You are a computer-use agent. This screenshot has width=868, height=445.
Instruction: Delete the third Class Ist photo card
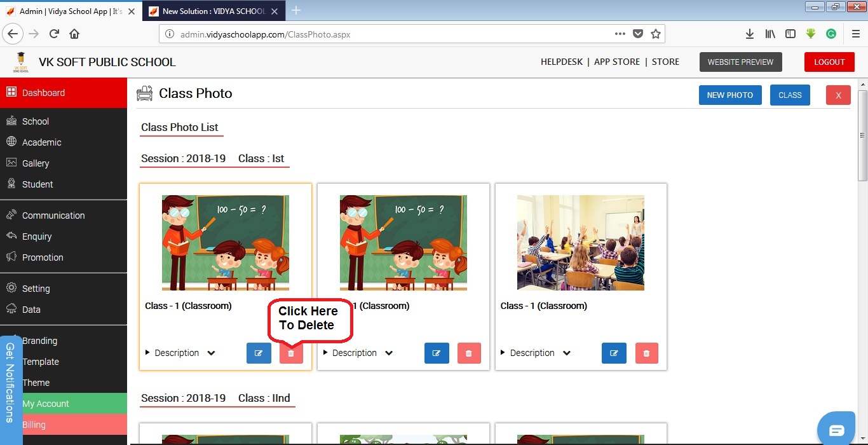coord(646,353)
